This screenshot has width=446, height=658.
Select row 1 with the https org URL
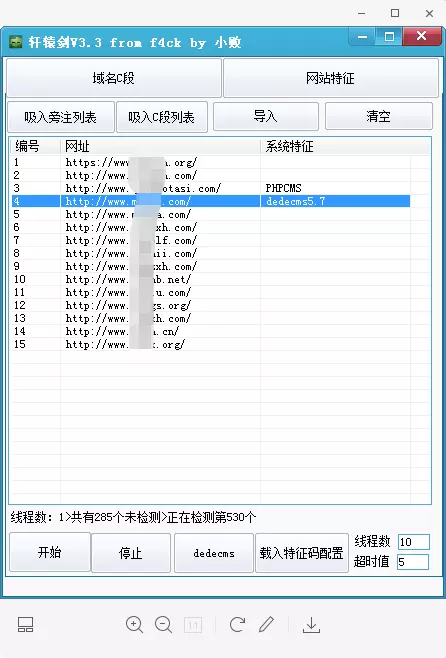(131, 162)
